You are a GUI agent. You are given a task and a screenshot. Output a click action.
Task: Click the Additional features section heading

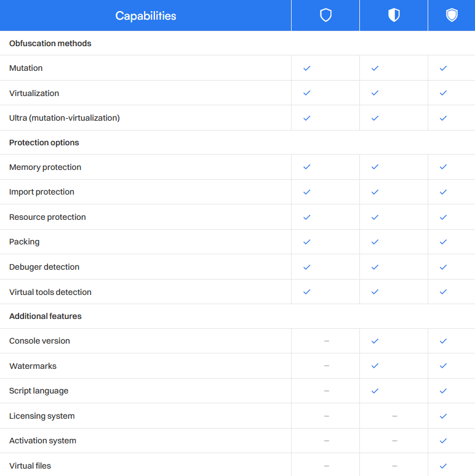pos(46,317)
